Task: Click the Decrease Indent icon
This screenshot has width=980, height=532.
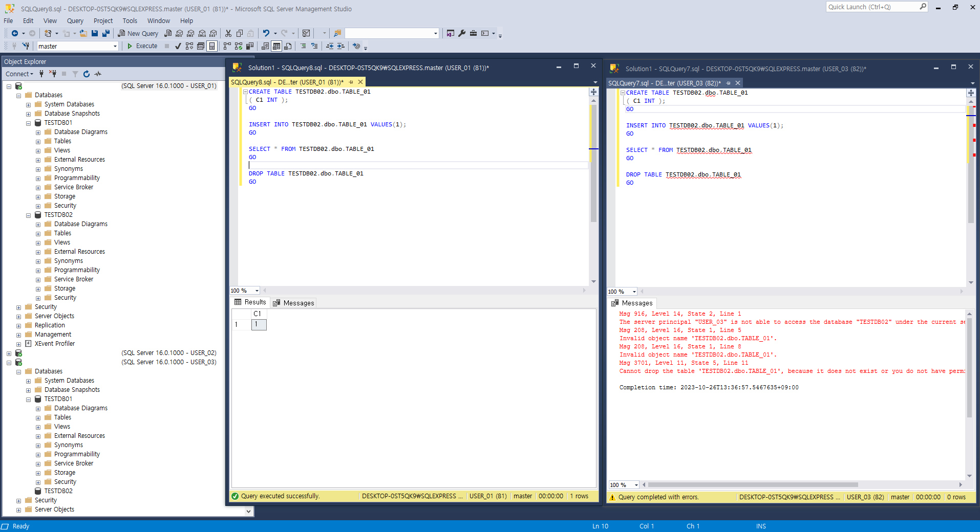Action: 330,46
